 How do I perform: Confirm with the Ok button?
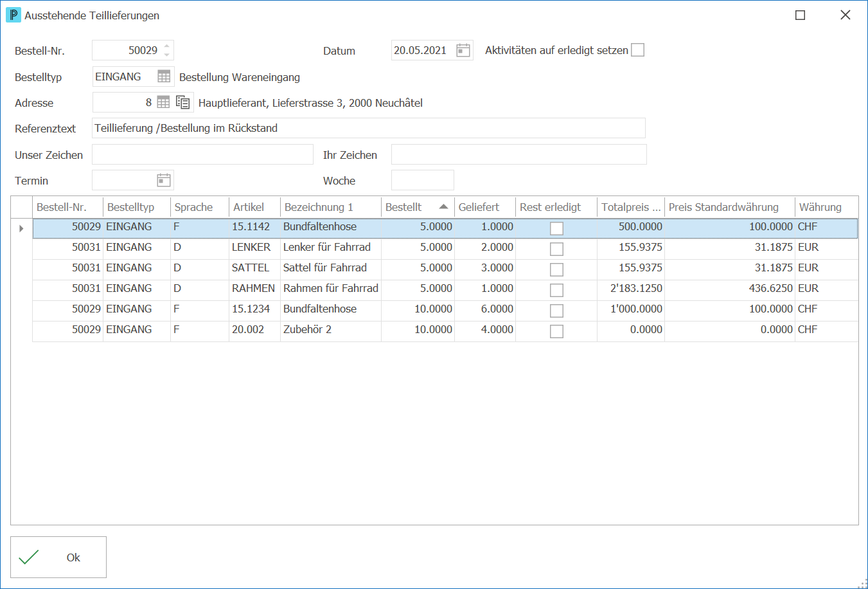point(58,557)
